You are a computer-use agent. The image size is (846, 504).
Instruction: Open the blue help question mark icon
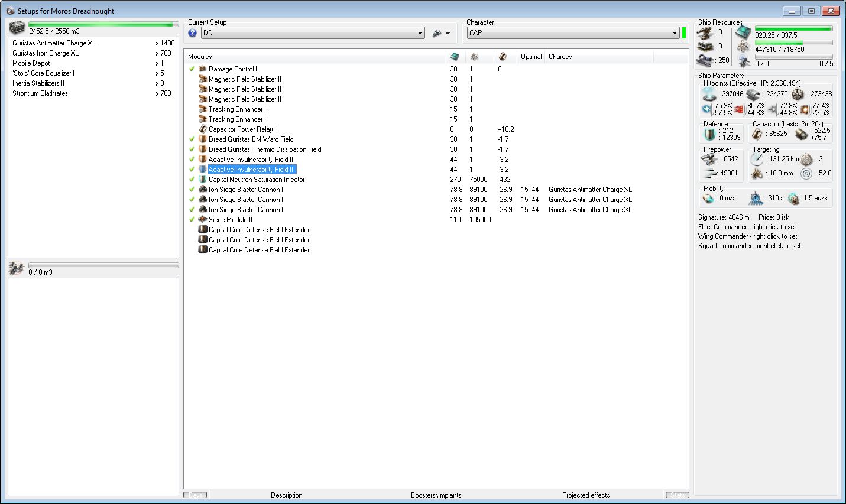(192, 33)
